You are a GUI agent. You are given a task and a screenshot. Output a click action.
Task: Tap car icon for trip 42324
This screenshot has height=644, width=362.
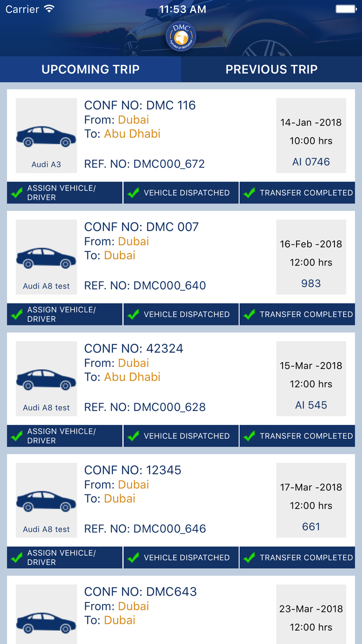point(46,380)
